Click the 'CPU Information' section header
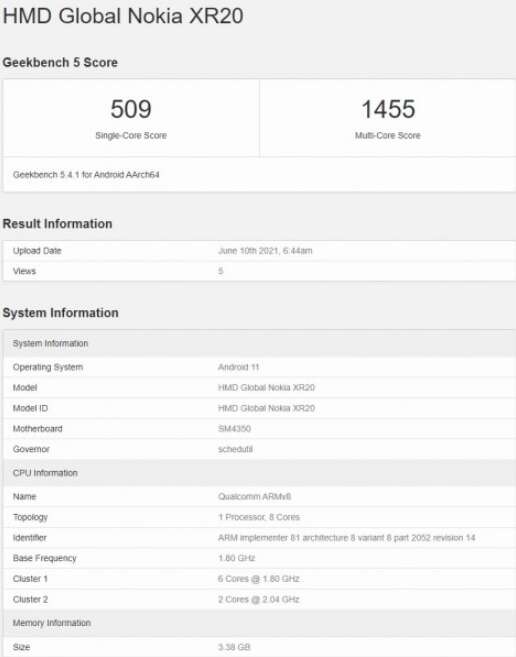This screenshot has height=657, width=516. (260, 473)
